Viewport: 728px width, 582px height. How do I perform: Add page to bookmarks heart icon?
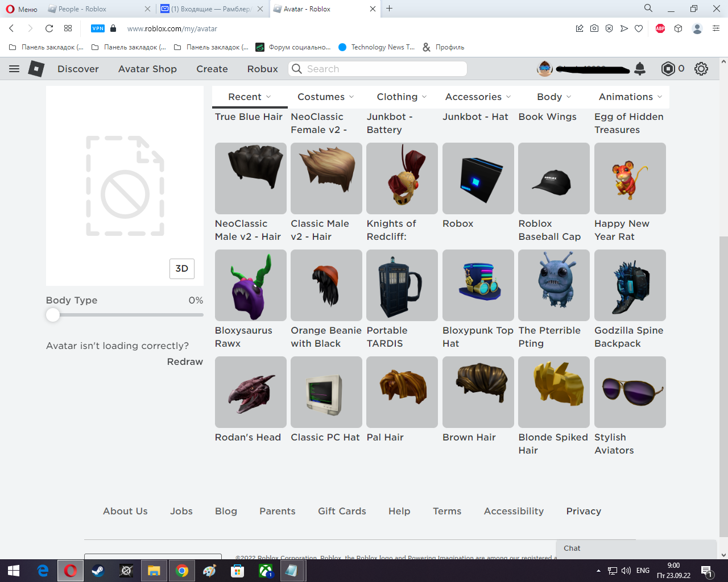click(x=639, y=28)
